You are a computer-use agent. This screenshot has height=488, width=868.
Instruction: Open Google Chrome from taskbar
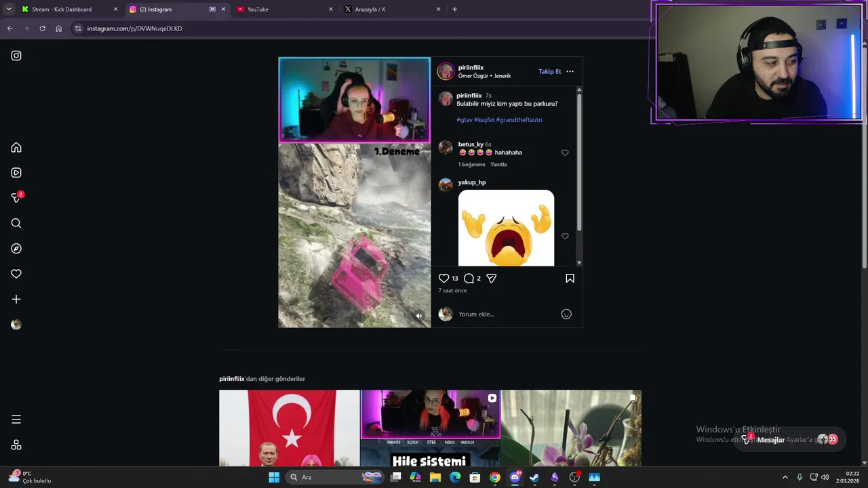(495, 477)
